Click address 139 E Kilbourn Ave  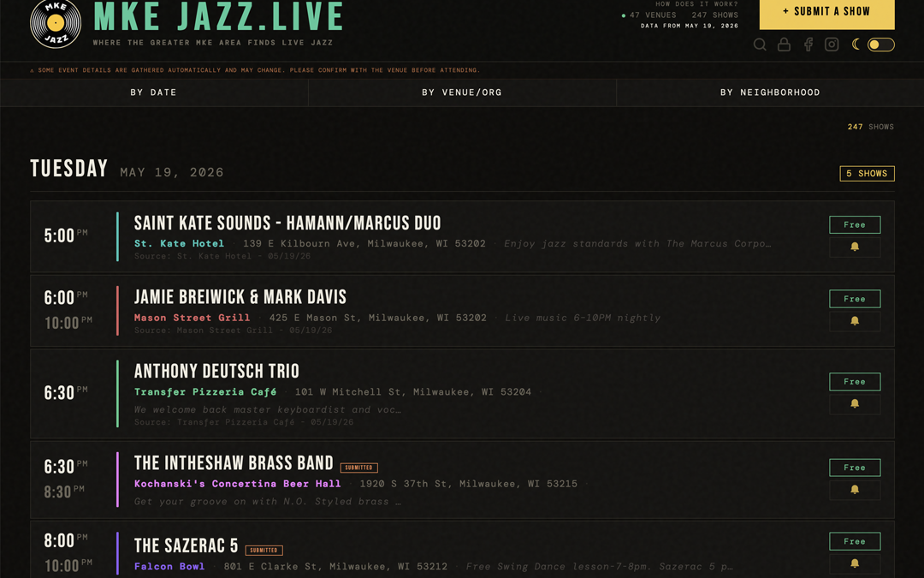click(x=364, y=243)
